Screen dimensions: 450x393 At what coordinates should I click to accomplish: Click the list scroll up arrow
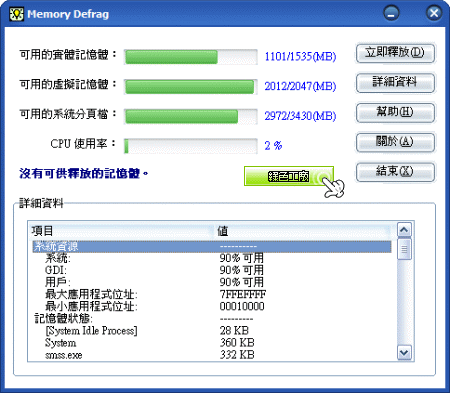404,229
